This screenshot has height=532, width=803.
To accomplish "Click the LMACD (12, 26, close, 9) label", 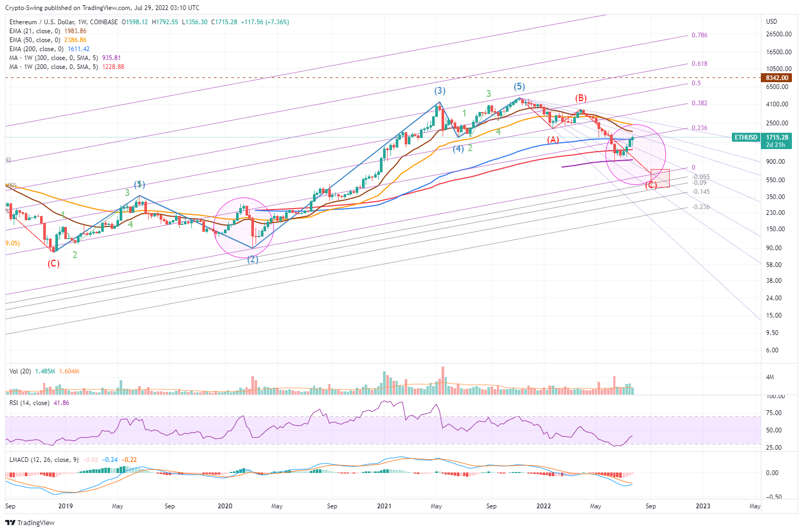I will pos(44,460).
